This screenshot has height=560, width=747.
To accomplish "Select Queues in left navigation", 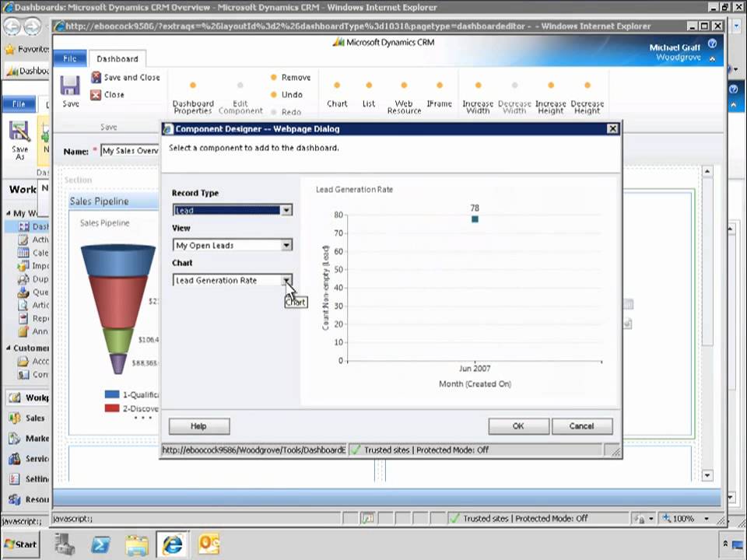I will [33, 292].
